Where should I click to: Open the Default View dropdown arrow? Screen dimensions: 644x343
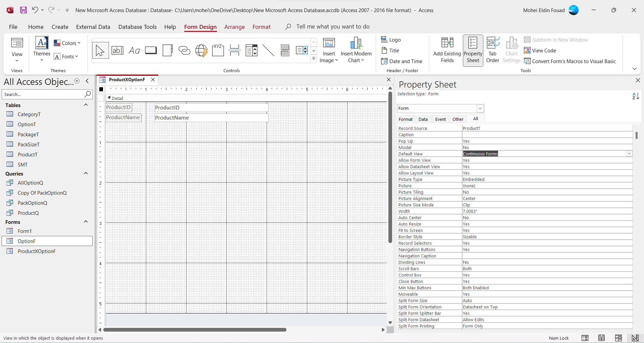[x=629, y=154]
